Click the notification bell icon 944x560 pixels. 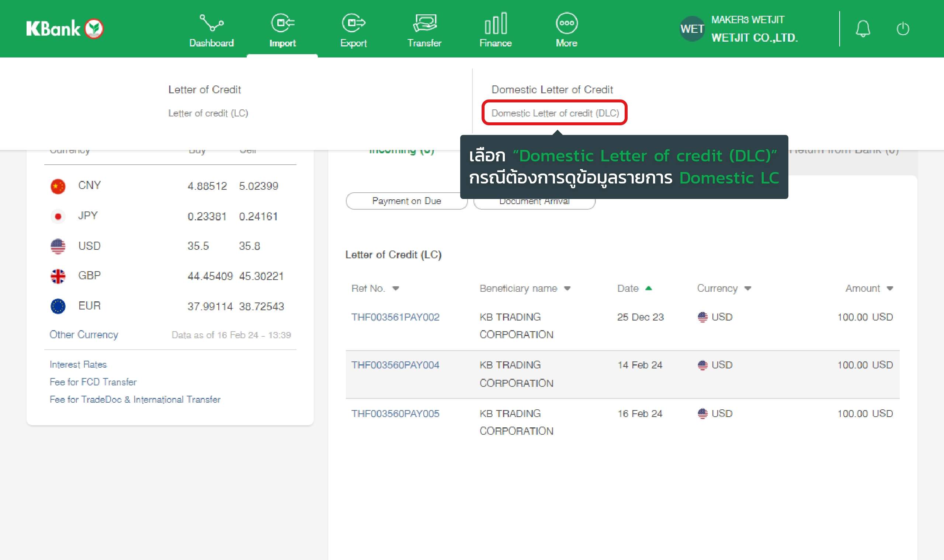[x=863, y=29]
